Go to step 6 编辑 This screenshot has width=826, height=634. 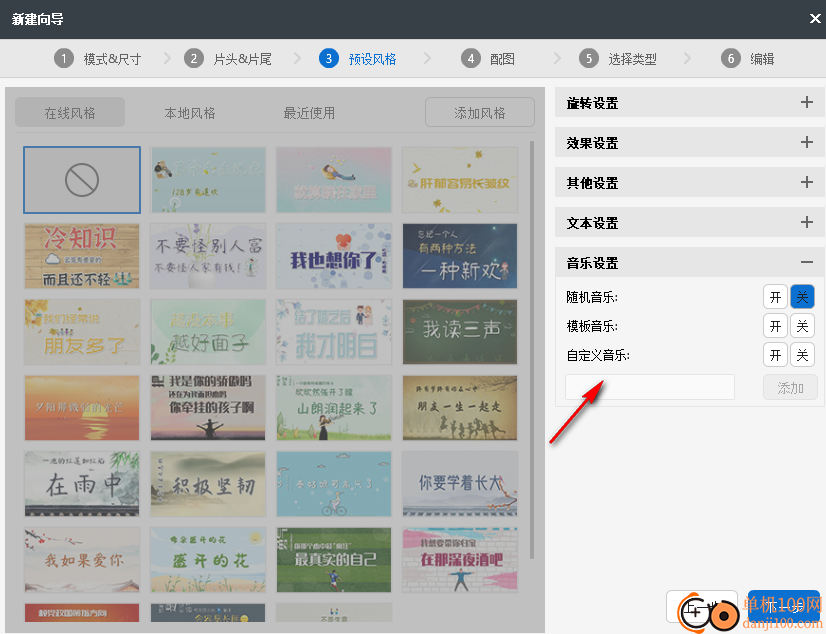[x=748, y=58]
